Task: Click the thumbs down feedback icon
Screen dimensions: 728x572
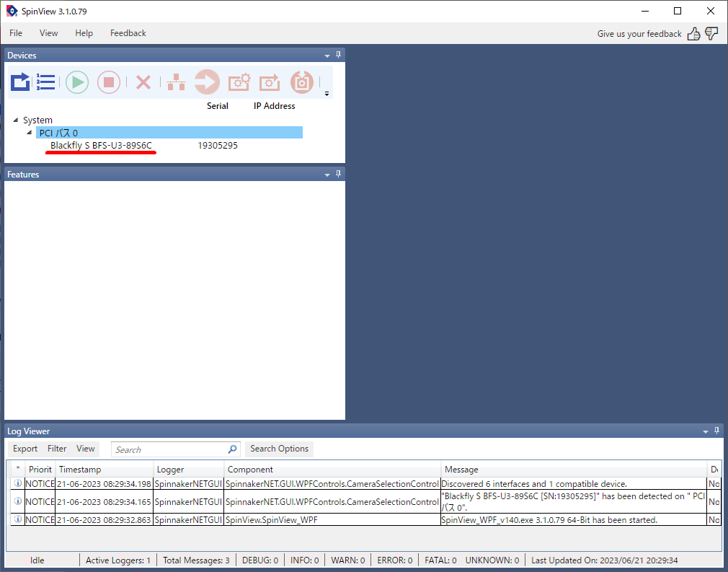Action: [711, 33]
